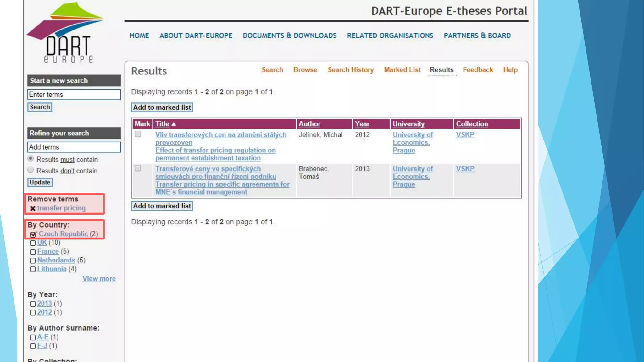
Task: Switch to the Browse tab
Action: (x=305, y=70)
